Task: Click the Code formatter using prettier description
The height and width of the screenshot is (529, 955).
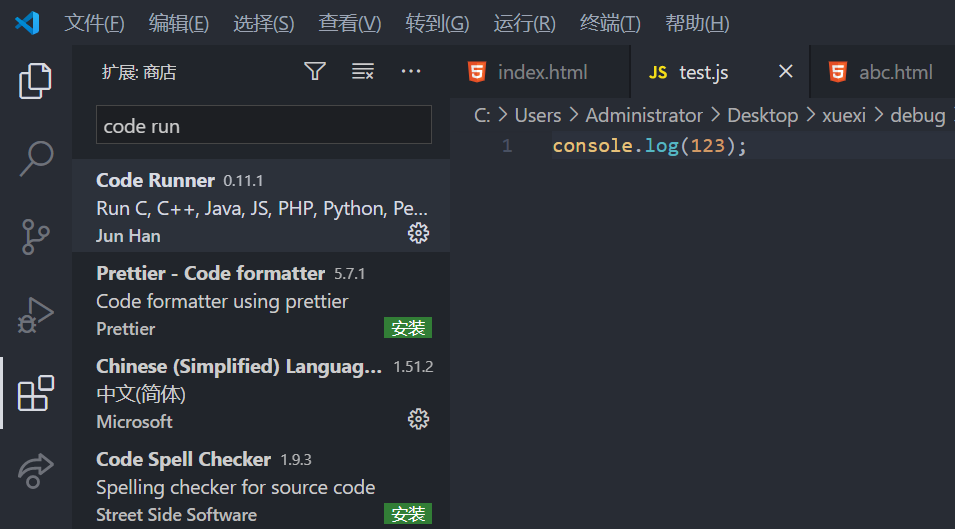Action: coord(222,301)
